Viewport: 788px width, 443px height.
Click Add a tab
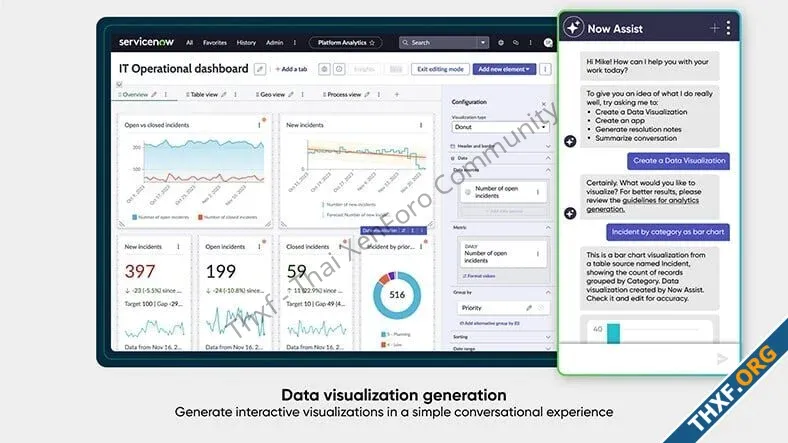pos(291,69)
